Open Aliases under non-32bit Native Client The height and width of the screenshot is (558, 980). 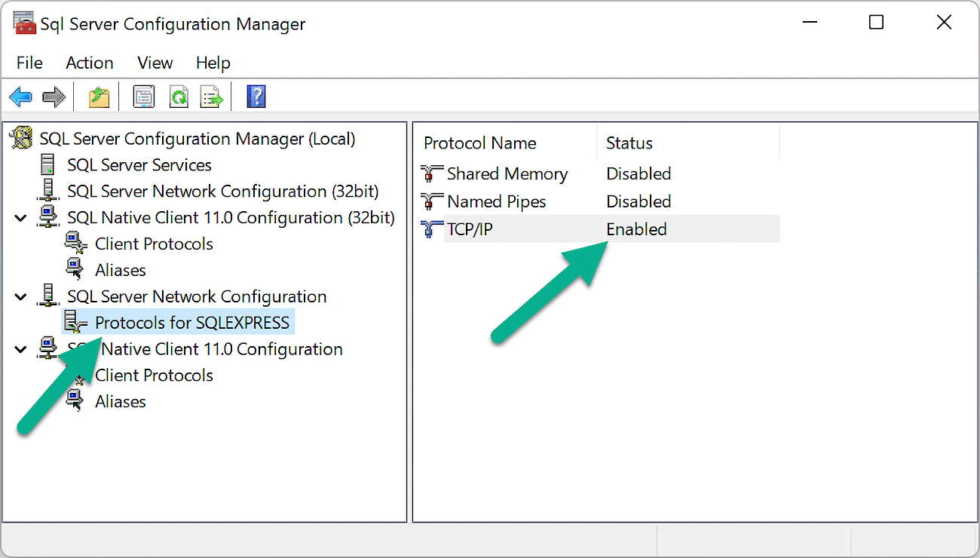(x=121, y=402)
